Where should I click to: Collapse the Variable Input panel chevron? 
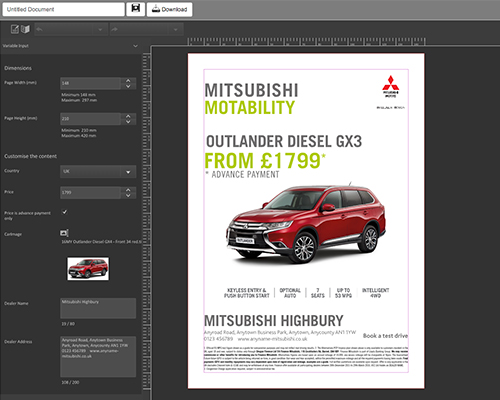click(x=135, y=46)
